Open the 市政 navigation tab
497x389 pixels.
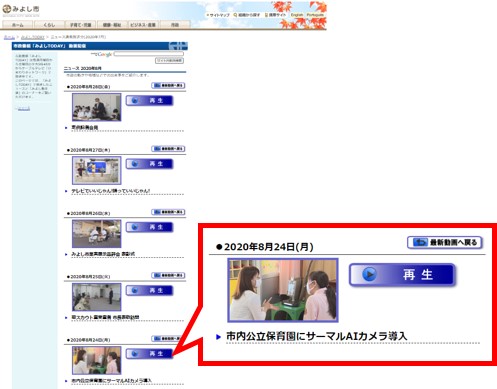175,25
